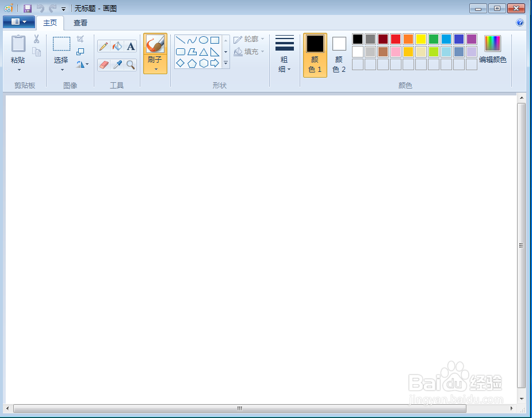Pick the pink color swatch
The height and width of the screenshot is (418, 532).
click(396, 52)
